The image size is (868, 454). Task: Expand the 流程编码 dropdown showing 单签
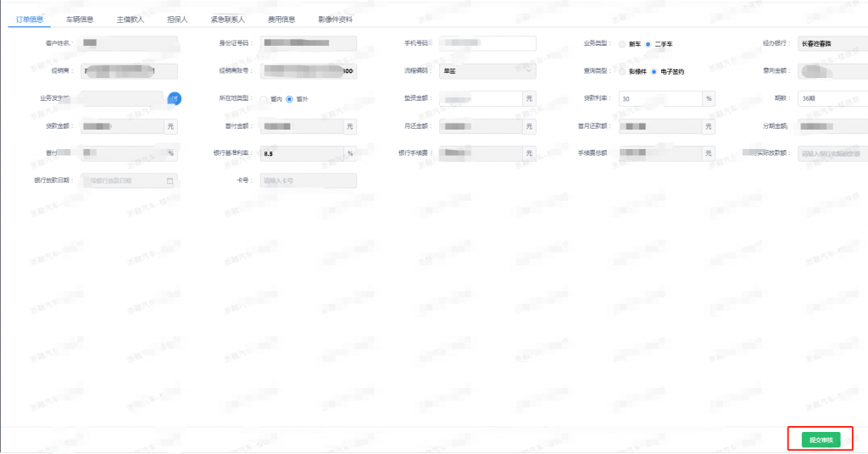[x=487, y=71]
